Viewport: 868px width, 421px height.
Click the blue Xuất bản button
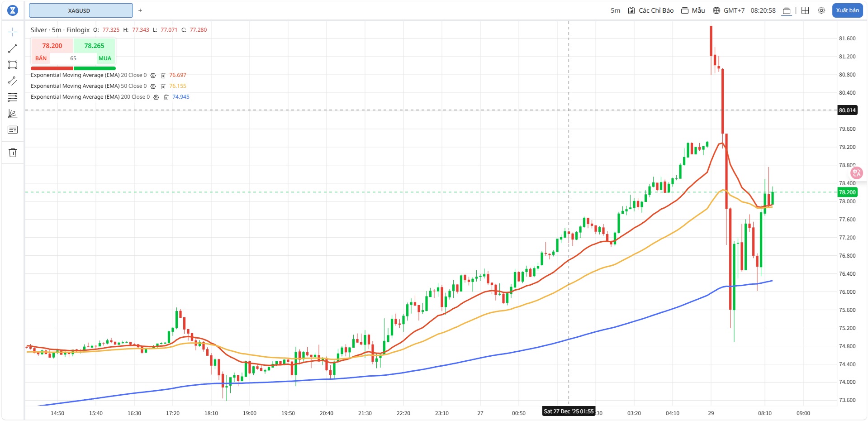[847, 10]
